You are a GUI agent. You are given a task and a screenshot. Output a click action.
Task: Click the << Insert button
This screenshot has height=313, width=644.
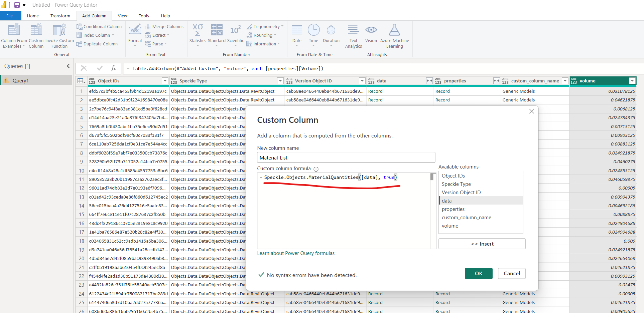482,244
